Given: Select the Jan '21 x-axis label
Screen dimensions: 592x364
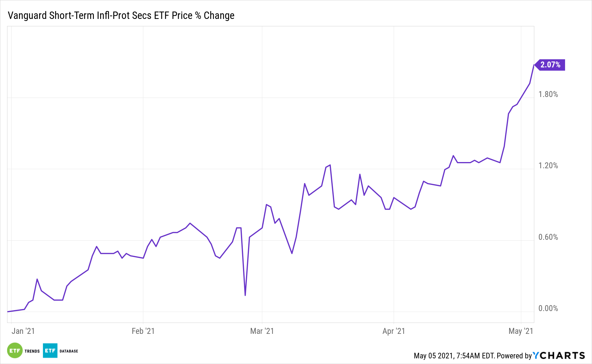Looking at the screenshot, I should [23, 331].
